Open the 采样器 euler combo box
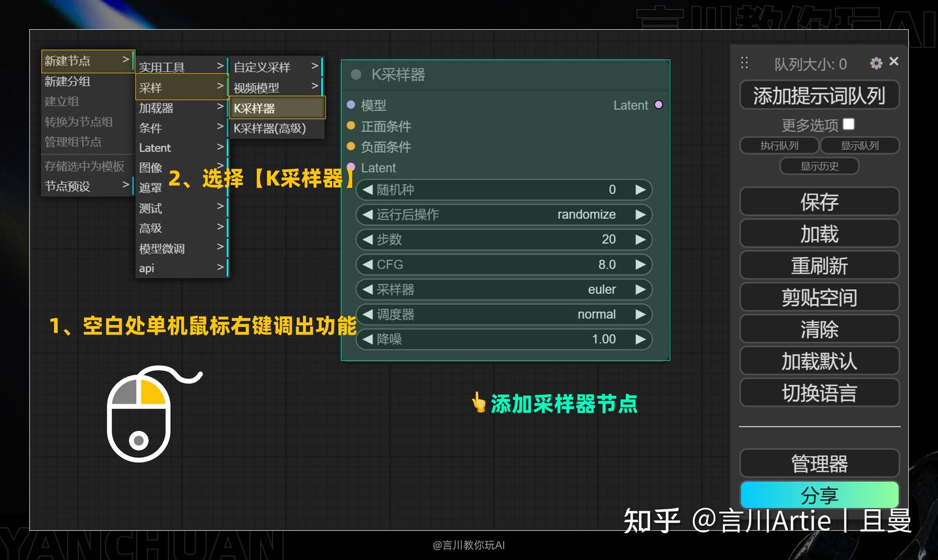 tap(504, 289)
